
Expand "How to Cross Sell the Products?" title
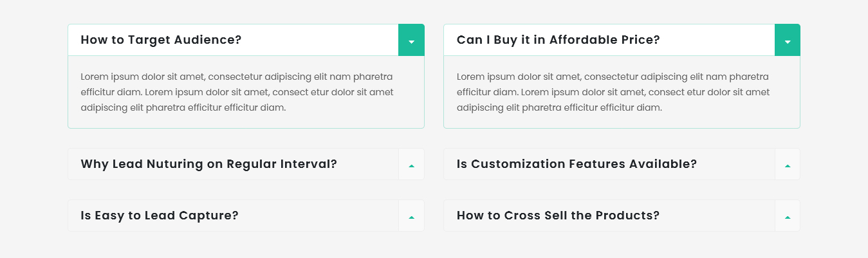pos(558,216)
